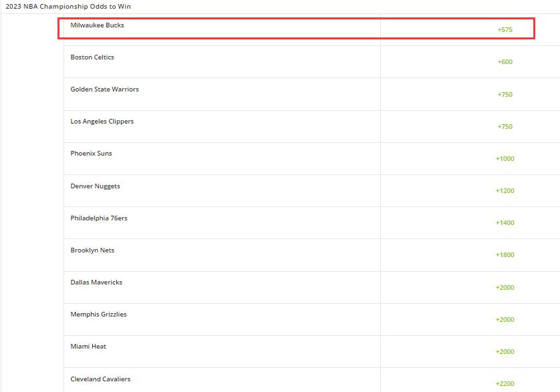Select the Milwaukee Bucks team name
The image size is (560, 392).
(x=97, y=25)
